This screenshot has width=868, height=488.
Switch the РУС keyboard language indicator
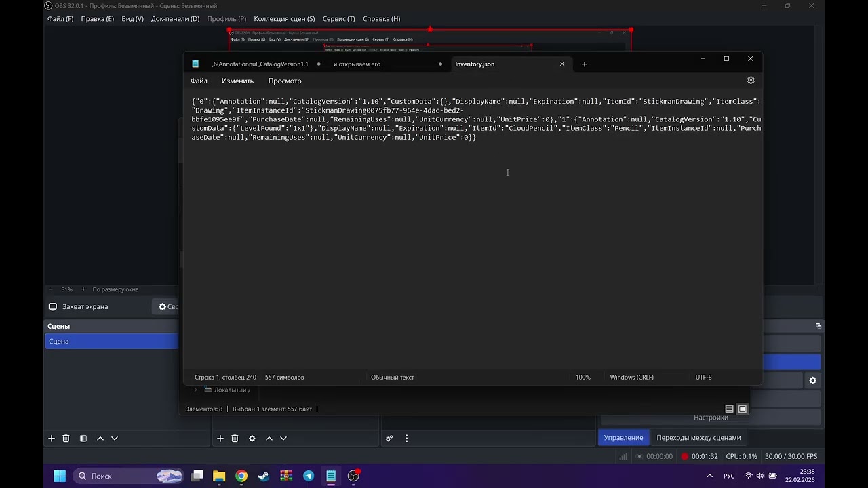pos(729,476)
